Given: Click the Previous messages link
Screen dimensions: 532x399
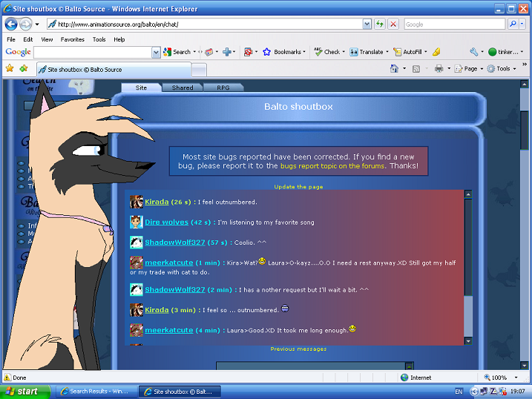Looking at the screenshot, I should click(298, 349).
